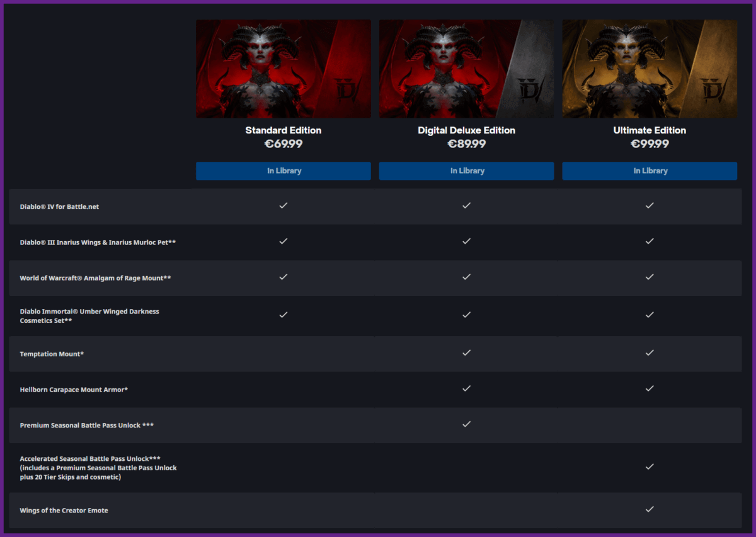The width and height of the screenshot is (756, 537).
Task: Click the €99.99 price
Action: [650, 144]
